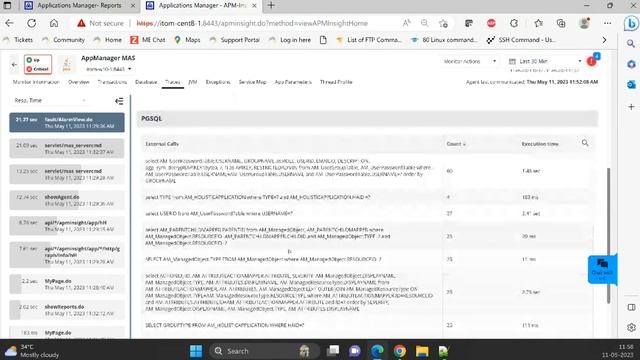Expand Monitor Actions dropdown

click(x=470, y=61)
